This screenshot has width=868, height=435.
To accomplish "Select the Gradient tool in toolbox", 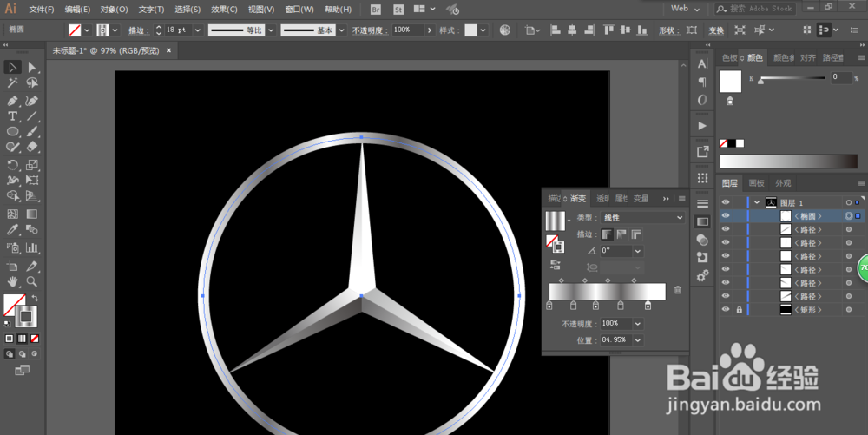I will point(32,214).
